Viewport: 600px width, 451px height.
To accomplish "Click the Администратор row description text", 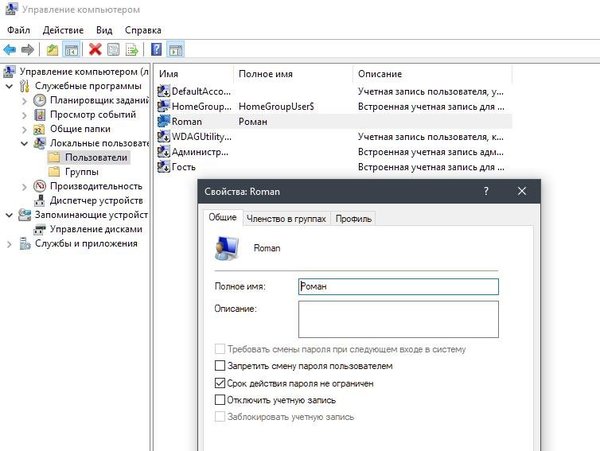I will click(430, 152).
